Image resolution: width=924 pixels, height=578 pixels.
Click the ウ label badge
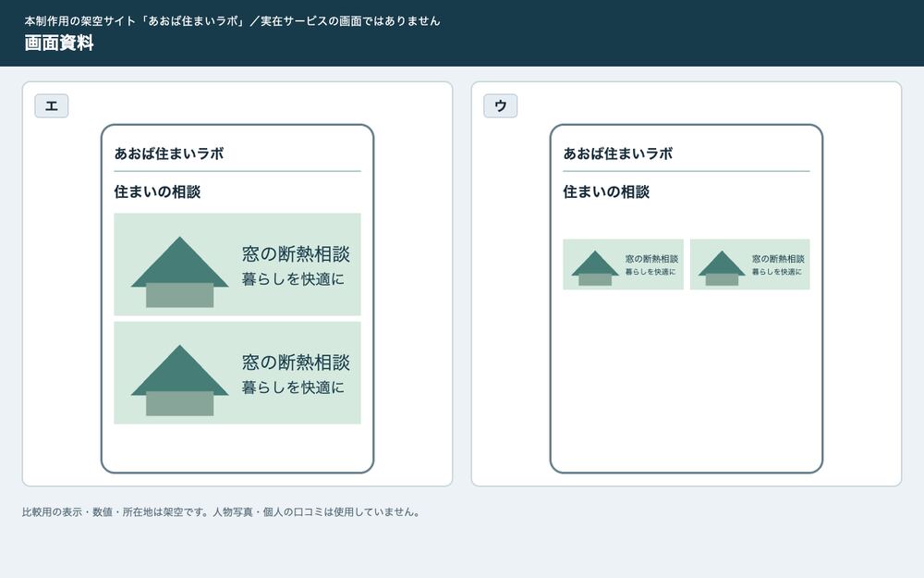pos(500,106)
